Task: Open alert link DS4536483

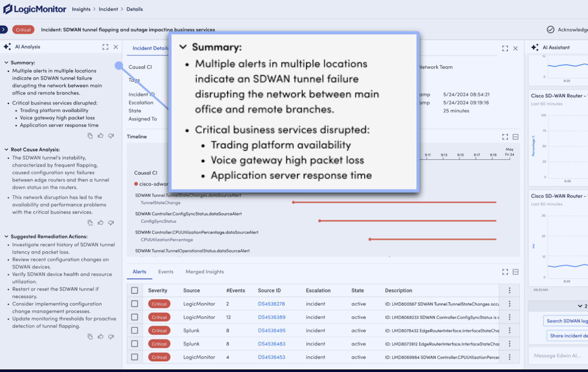Action: coord(272,344)
